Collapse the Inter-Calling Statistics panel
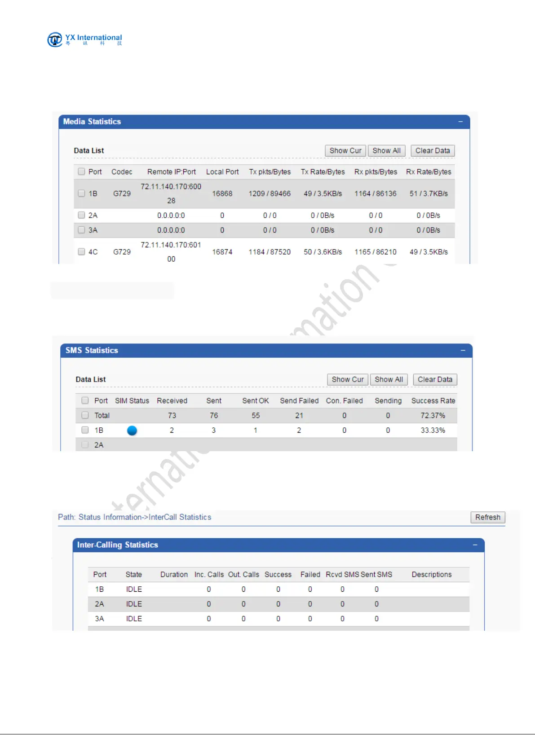The image size is (535, 756). click(x=475, y=545)
